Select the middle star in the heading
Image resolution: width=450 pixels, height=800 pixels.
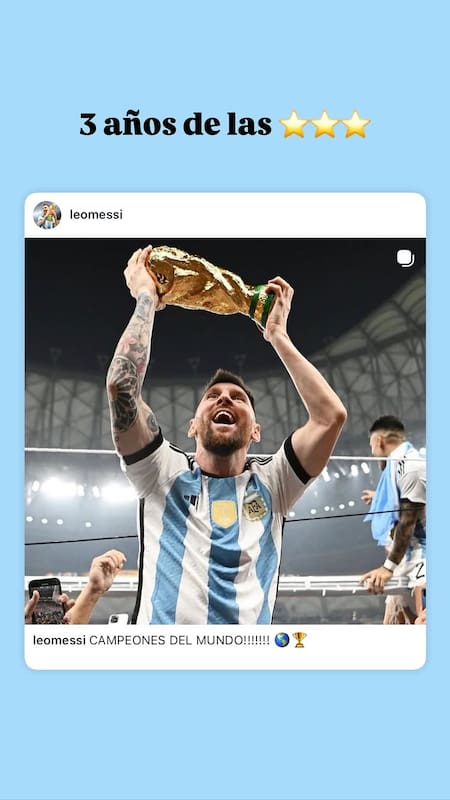(325, 124)
